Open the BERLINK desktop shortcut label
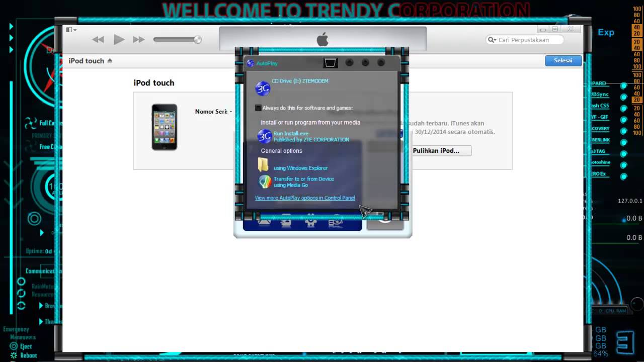This screenshot has height=362, width=644. [x=600, y=140]
